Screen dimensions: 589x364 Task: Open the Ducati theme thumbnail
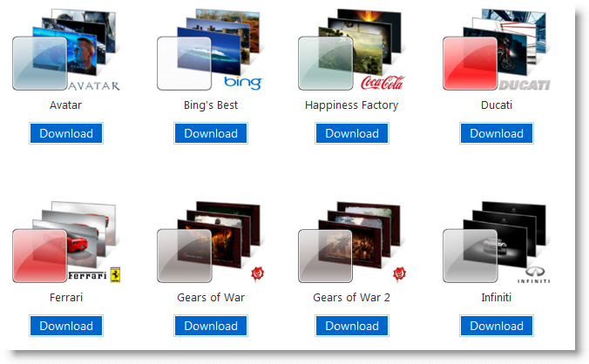point(497,50)
